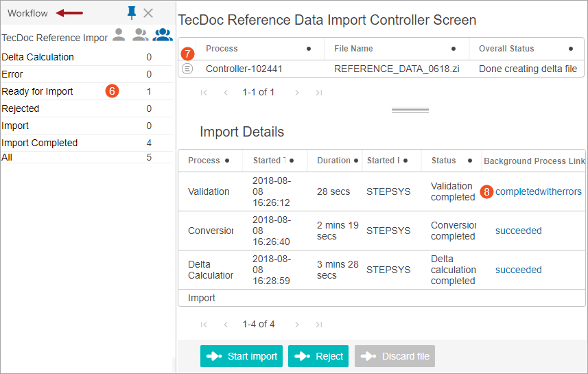The height and width of the screenshot is (374, 588).
Task: Pin the Workflow panel
Action: pyautogui.click(x=131, y=13)
